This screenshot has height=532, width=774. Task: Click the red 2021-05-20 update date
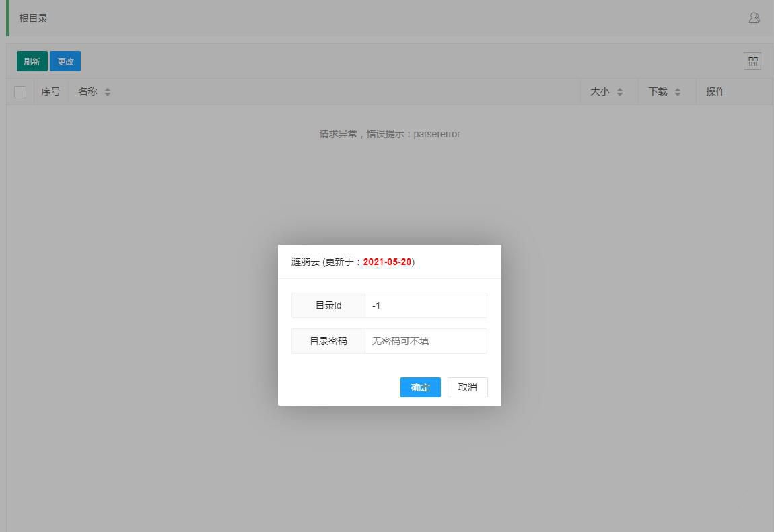click(388, 262)
